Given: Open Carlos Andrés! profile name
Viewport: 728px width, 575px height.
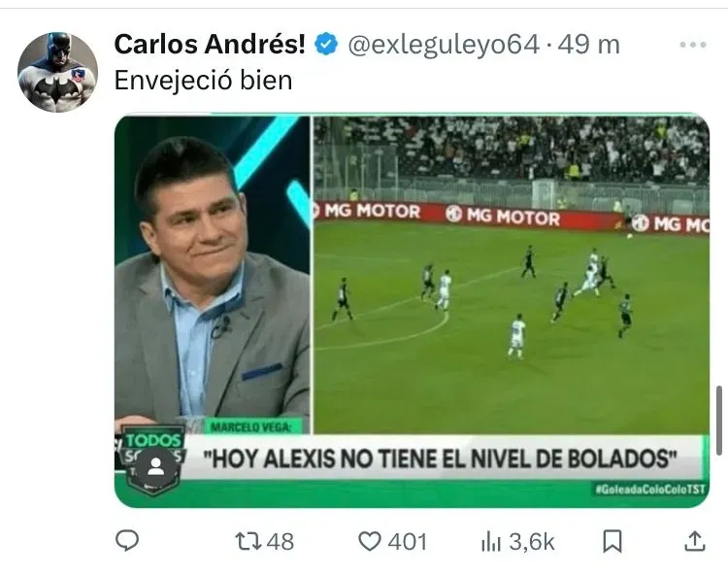Looking at the screenshot, I should point(210,45).
